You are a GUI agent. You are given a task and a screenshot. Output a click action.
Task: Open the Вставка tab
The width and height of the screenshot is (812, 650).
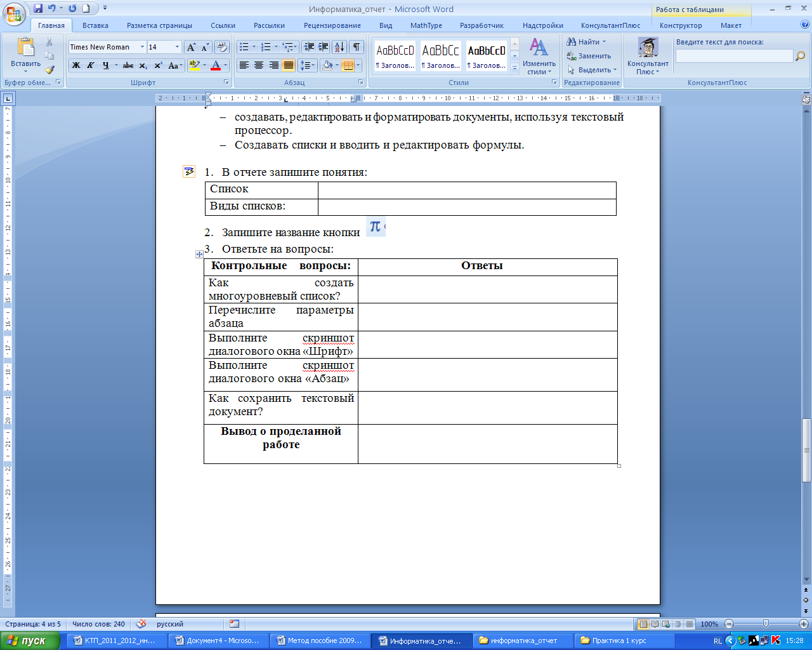[x=95, y=25]
